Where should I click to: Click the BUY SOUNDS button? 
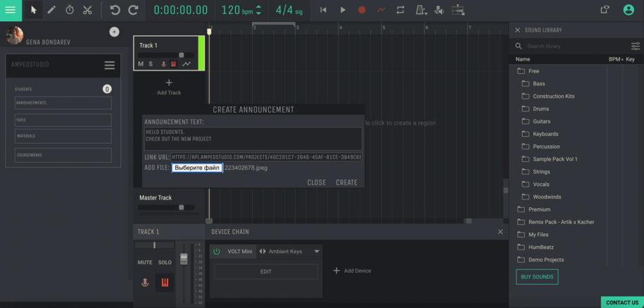537,277
